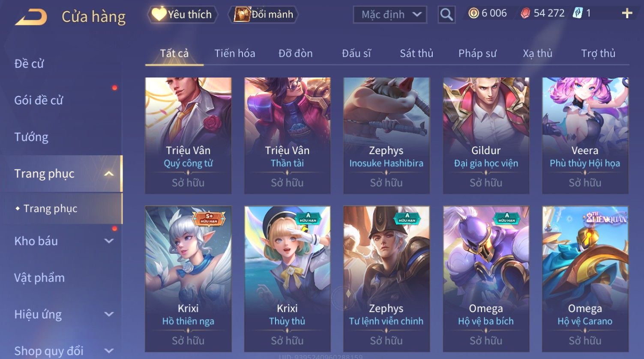The image size is (644, 359).
Task: Open the Mặc định sort dropdown
Action: click(390, 15)
